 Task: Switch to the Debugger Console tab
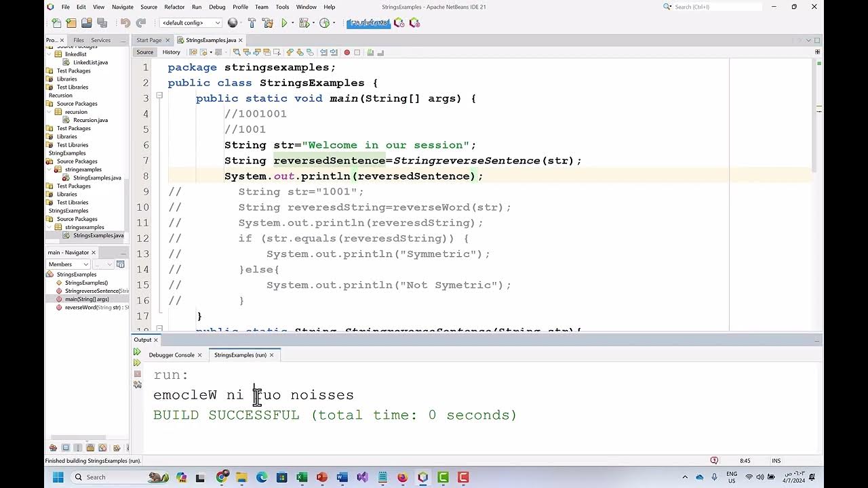pos(172,355)
